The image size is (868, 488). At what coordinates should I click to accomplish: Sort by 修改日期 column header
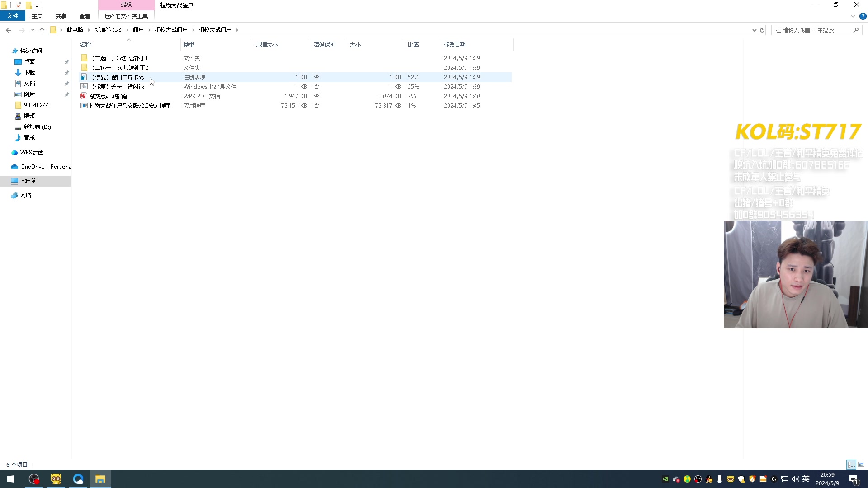(454, 45)
